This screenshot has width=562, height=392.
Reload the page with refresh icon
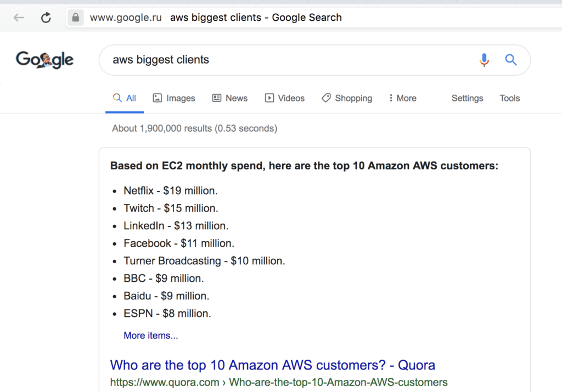pyautogui.click(x=46, y=18)
